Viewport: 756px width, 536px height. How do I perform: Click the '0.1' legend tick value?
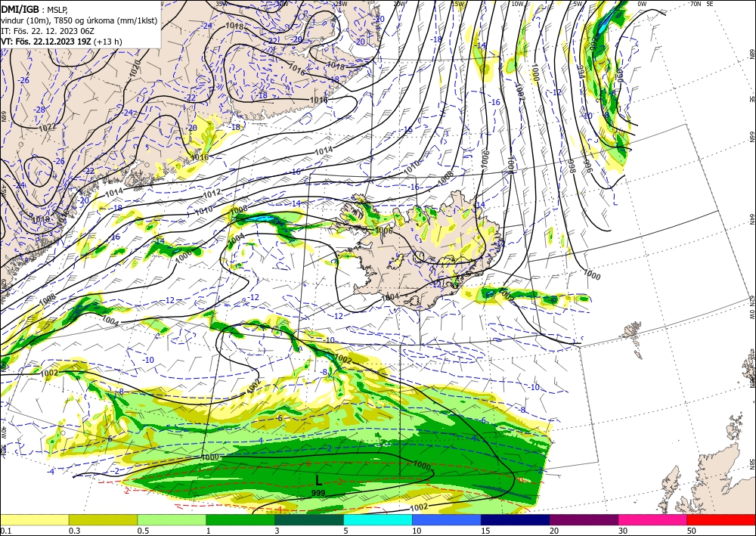[x=5, y=531]
